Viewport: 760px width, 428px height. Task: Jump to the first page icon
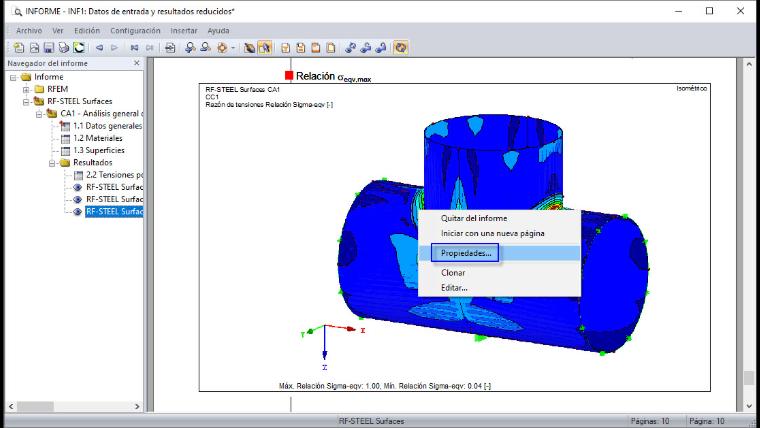point(134,48)
